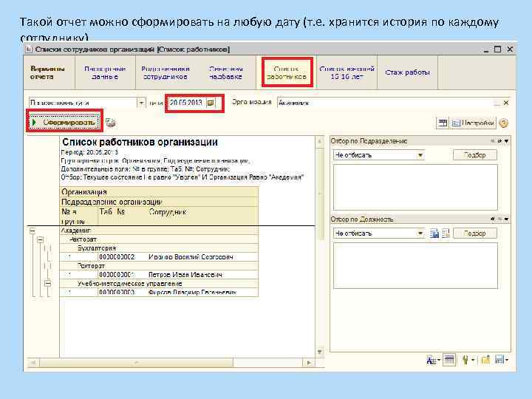
Task: Click the Должность filter values list box
Action: (x=415, y=266)
